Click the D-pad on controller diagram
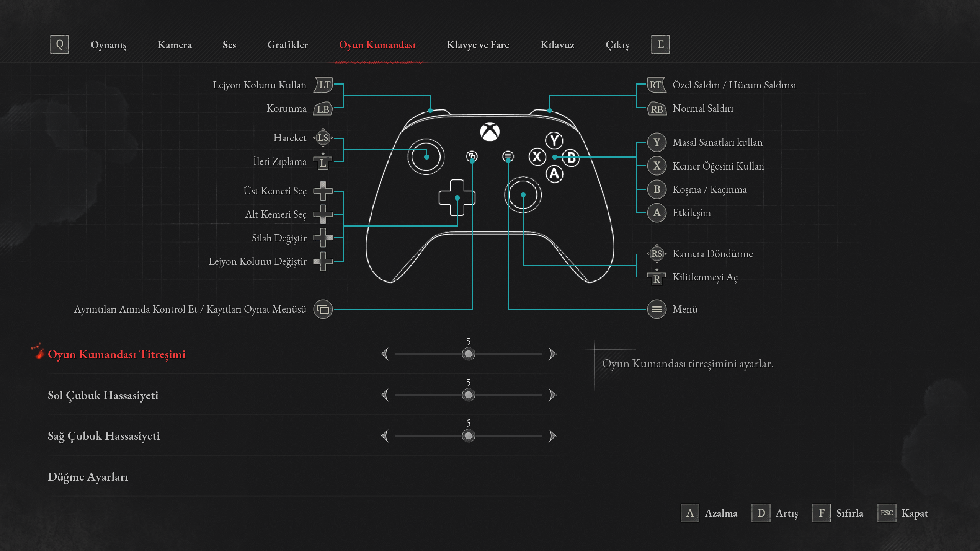 coord(457,198)
